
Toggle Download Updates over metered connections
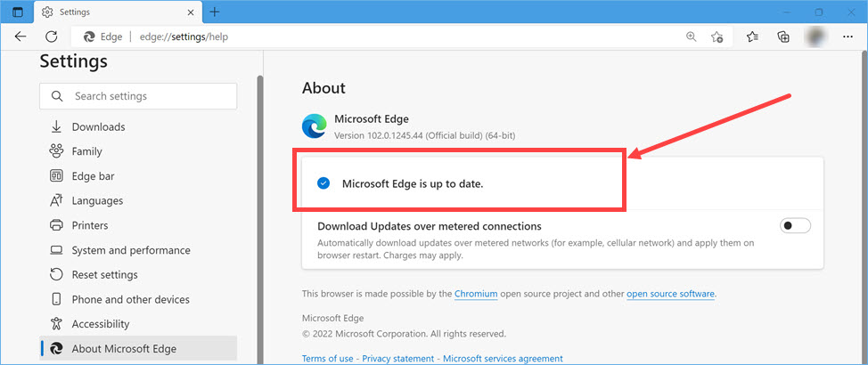795,226
